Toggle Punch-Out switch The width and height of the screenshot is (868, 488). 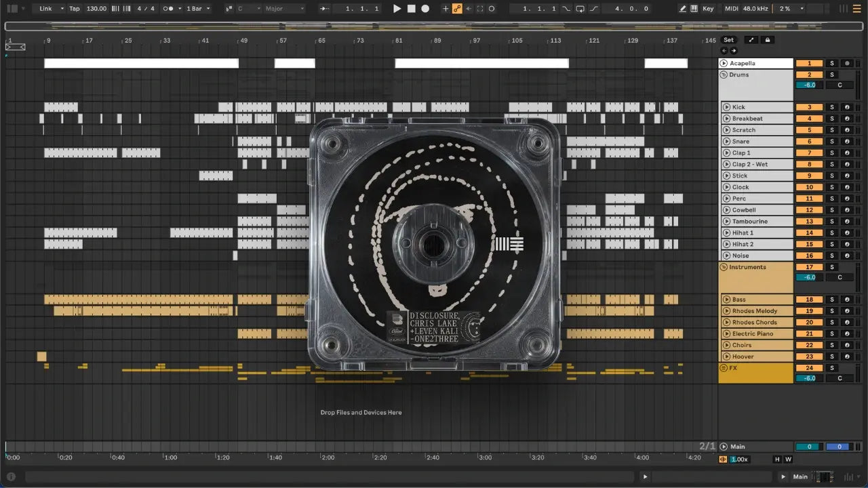594,9
